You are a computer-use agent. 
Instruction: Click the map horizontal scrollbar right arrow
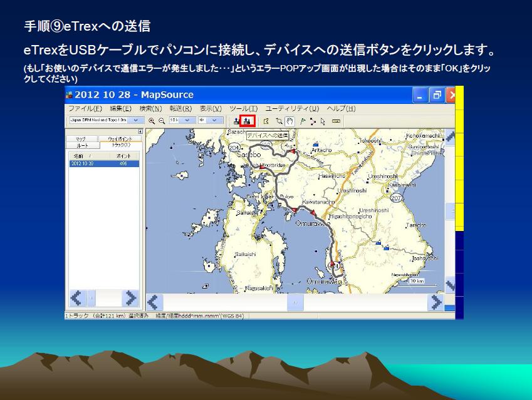pyautogui.click(x=436, y=302)
